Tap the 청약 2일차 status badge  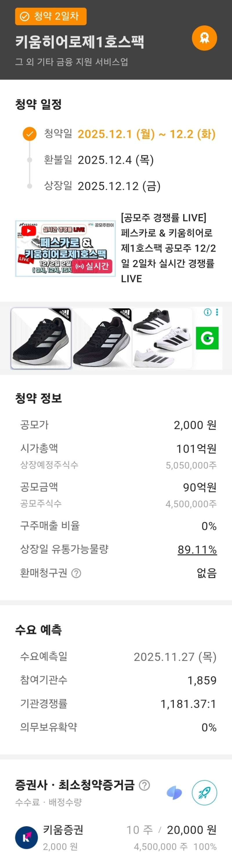click(x=51, y=16)
